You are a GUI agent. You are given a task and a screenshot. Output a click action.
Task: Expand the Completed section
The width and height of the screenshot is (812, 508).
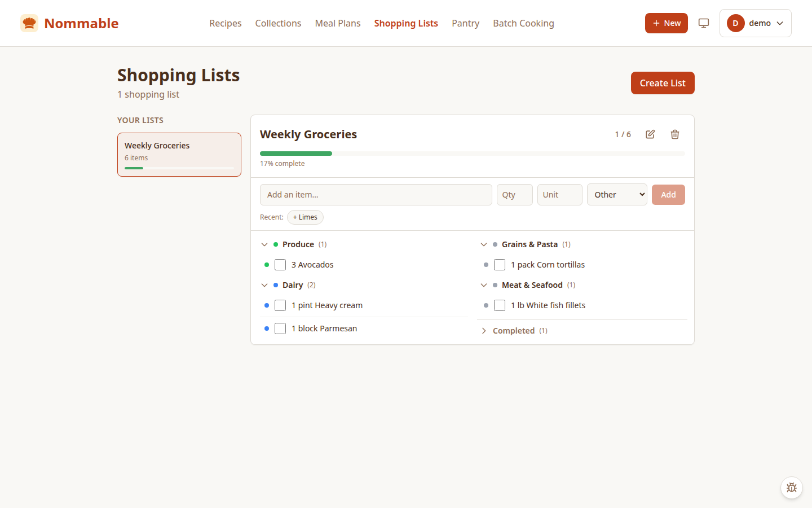point(484,331)
